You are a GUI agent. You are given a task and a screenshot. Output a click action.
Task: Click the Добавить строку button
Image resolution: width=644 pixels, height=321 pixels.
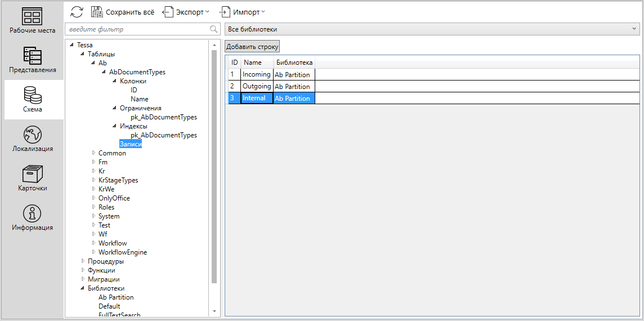pyautogui.click(x=252, y=47)
